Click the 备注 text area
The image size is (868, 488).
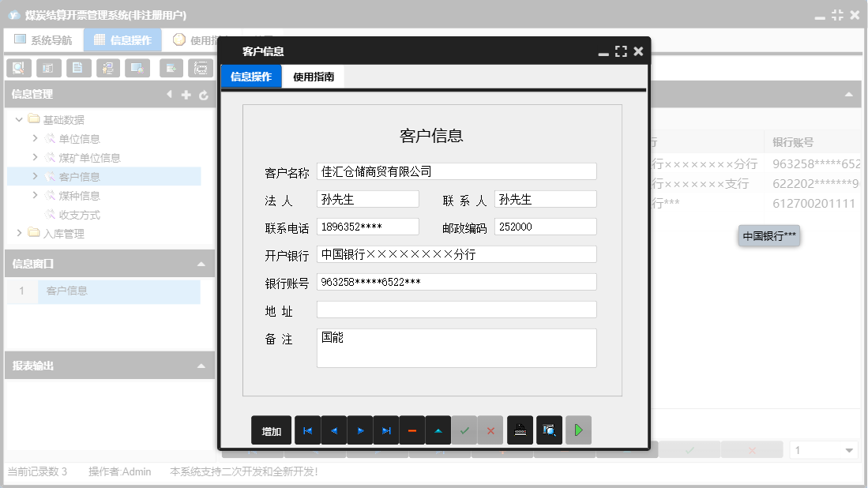point(457,348)
